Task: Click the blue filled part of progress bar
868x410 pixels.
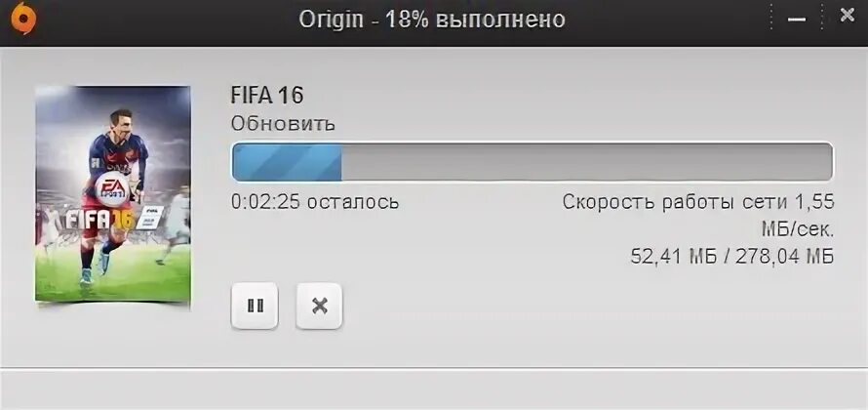Action: [x=287, y=162]
